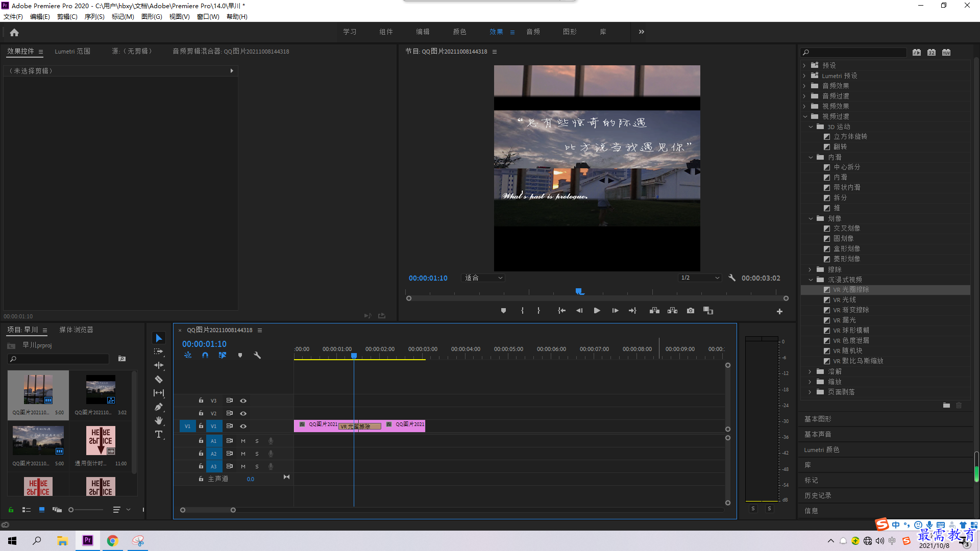Collapse the 3D 运动 folder
980x551 pixels.
coord(811,127)
